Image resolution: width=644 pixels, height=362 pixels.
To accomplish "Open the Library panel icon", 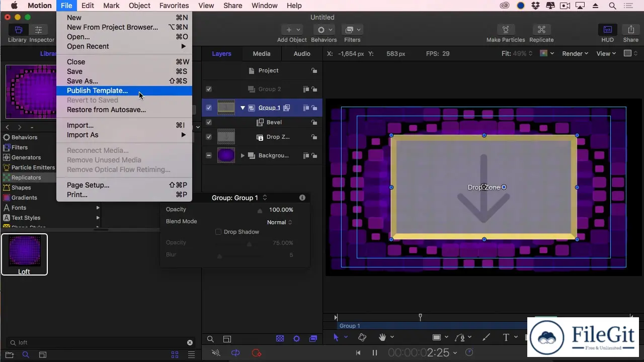I will (x=19, y=30).
